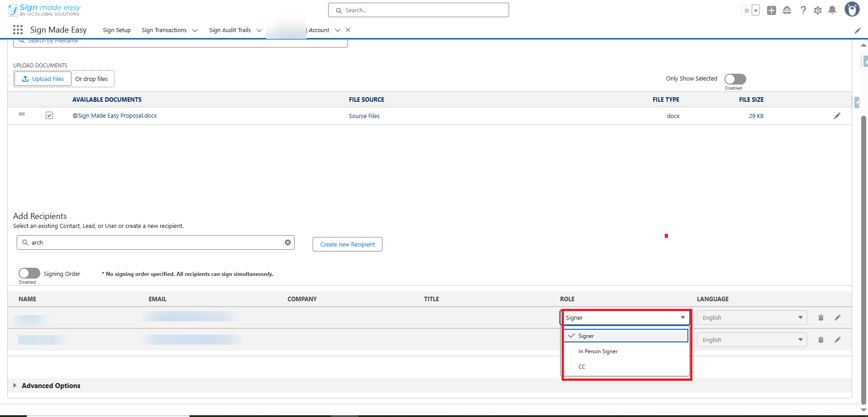
Task: Open the notifications bell
Action: point(832,10)
